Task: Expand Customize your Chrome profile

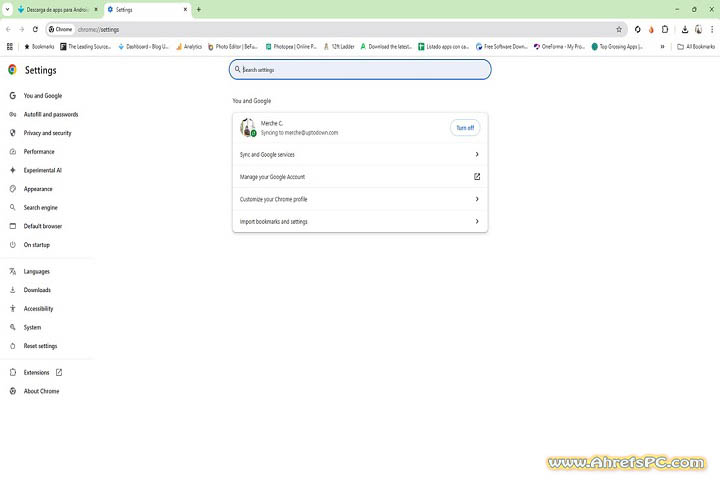Action: (x=360, y=199)
